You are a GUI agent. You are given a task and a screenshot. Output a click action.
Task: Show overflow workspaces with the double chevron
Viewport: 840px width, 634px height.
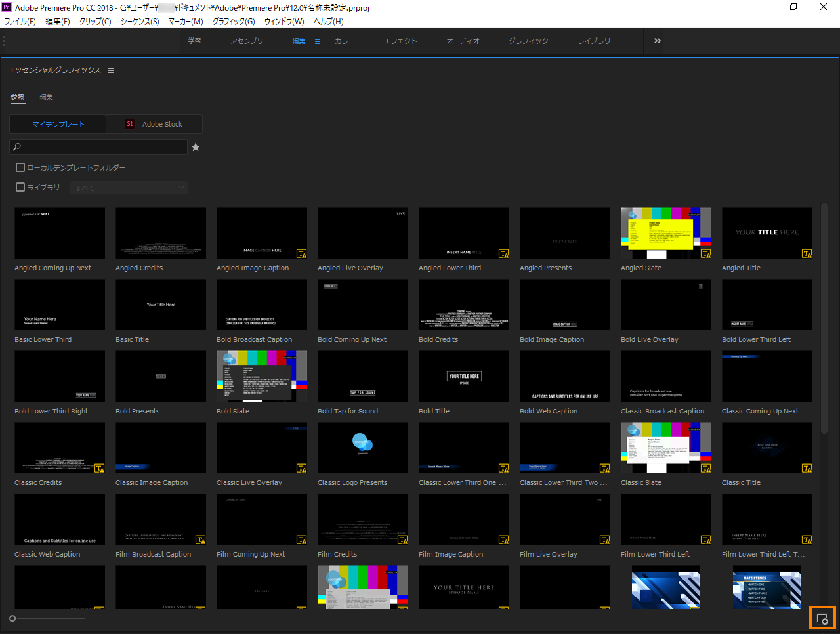658,41
